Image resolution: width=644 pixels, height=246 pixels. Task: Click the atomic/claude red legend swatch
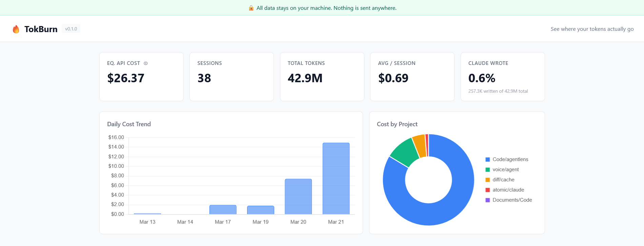488,190
